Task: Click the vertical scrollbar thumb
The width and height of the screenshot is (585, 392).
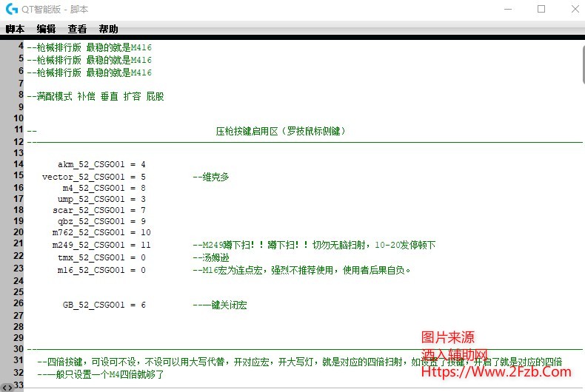Action: pos(583,65)
